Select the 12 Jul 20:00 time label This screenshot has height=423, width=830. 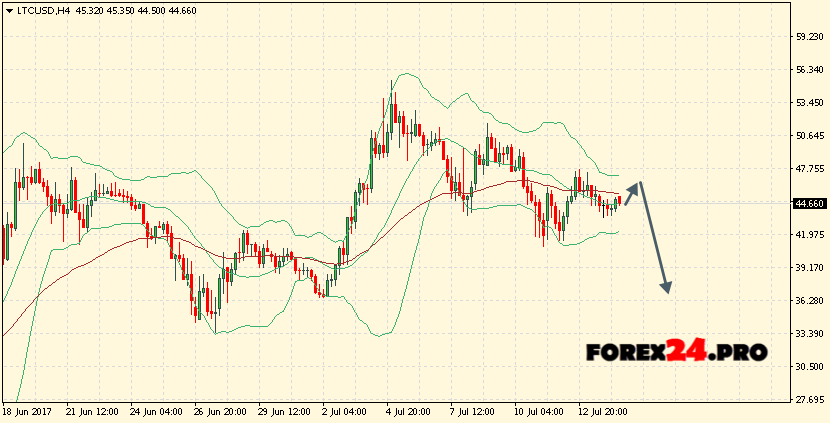pyautogui.click(x=602, y=412)
